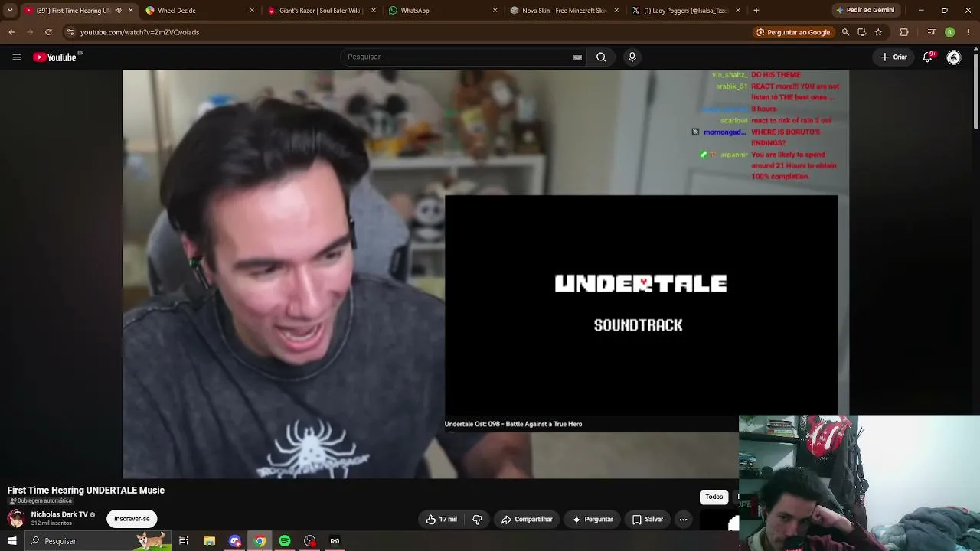Go back to the previous page

[x=11, y=32]
